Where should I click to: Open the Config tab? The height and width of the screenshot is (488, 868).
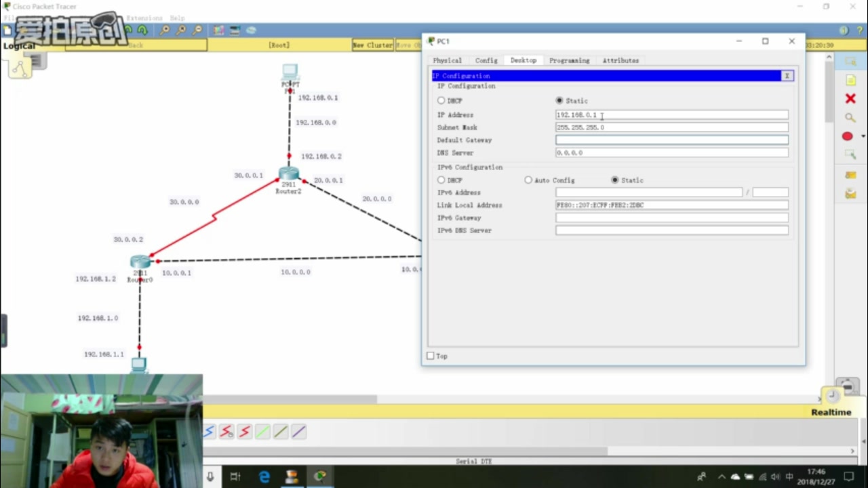[486, 60]
